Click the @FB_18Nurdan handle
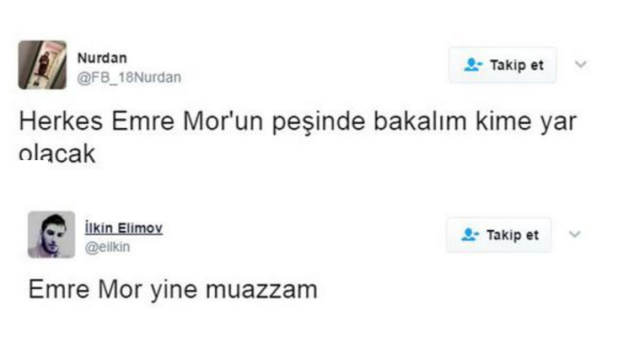Screen dimensions: 634x364 coord(129,78)
